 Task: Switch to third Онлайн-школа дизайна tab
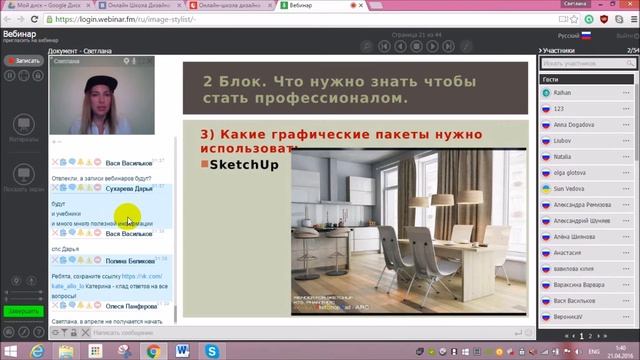(231, 6)
